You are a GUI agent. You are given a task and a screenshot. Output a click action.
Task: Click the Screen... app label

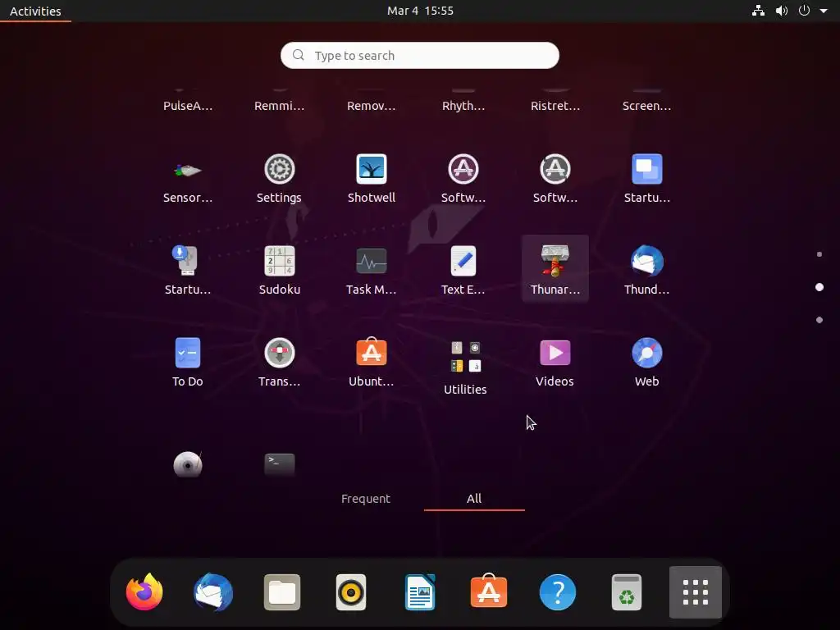point(646,106)
